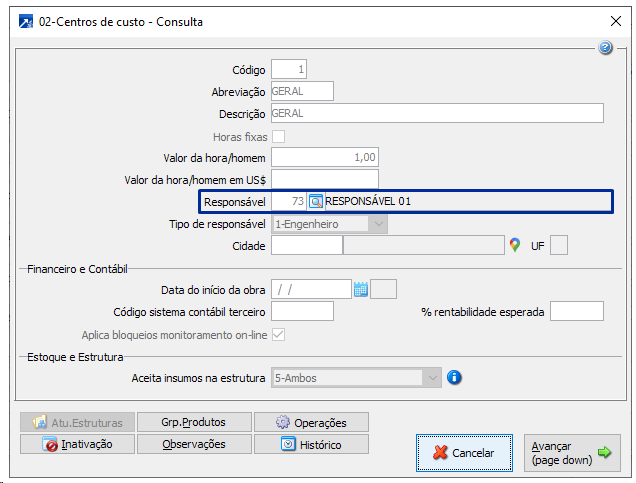Toggle Aplica bloqueios monitoramento on-line checkbox
The height and width of the screenshot is (483, 636).
click(x=279, y=334)
